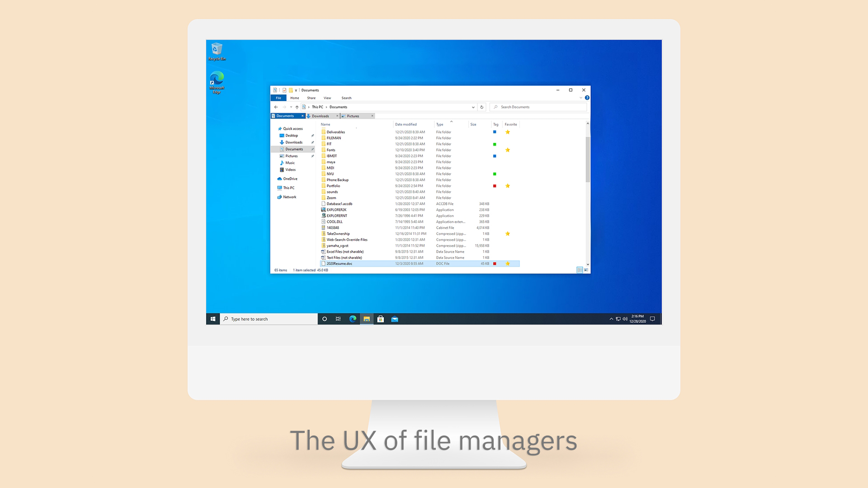868x488 pixels.
Task: Go up one folder level
Action: [x=297, y=107]
